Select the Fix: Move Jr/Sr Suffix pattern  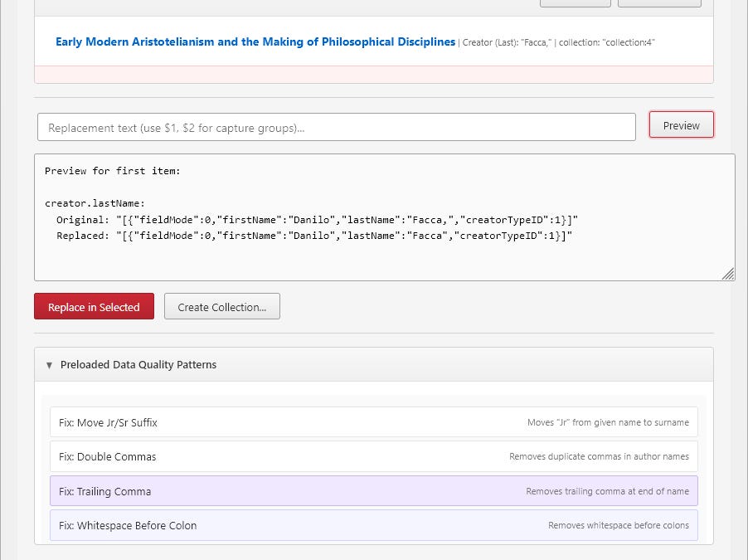click(373, 422)
